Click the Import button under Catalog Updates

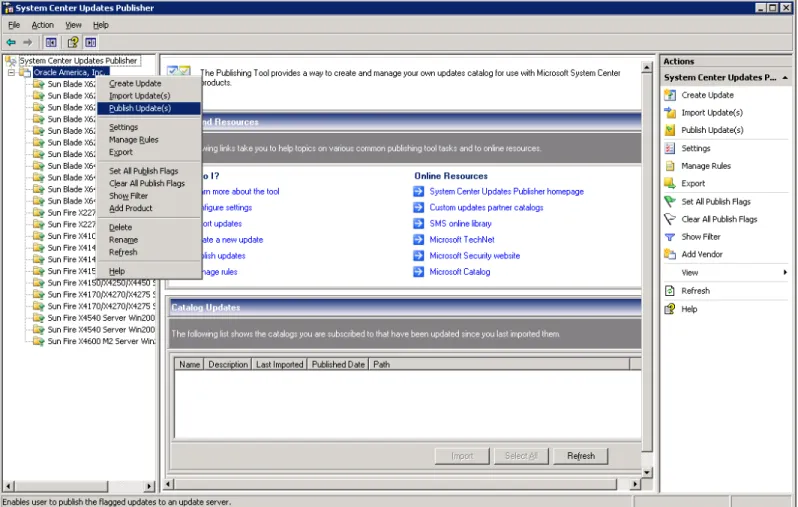coord(462,456)
